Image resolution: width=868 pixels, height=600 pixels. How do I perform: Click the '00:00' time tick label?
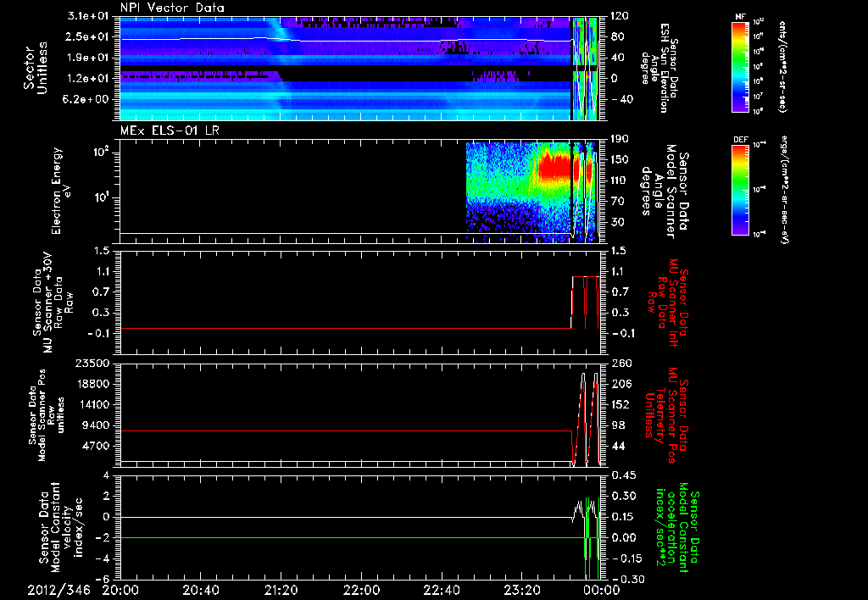click(x=602, y=591)
